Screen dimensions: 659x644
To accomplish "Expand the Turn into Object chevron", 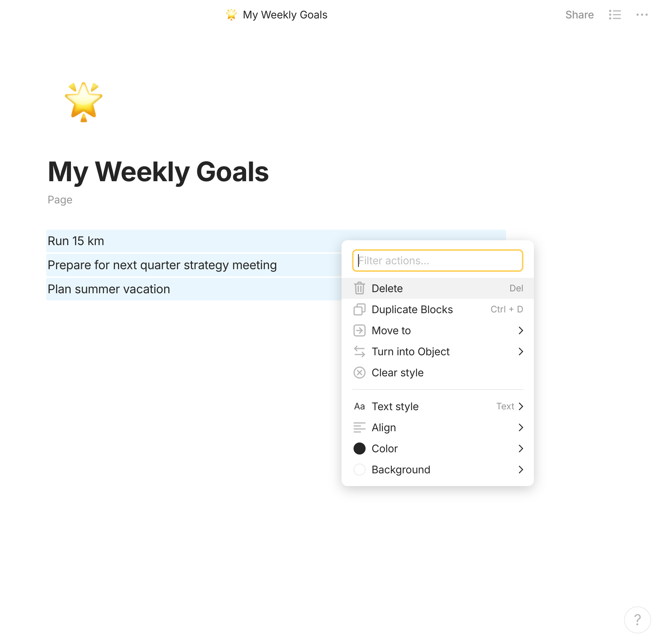I will pos(520,352).
